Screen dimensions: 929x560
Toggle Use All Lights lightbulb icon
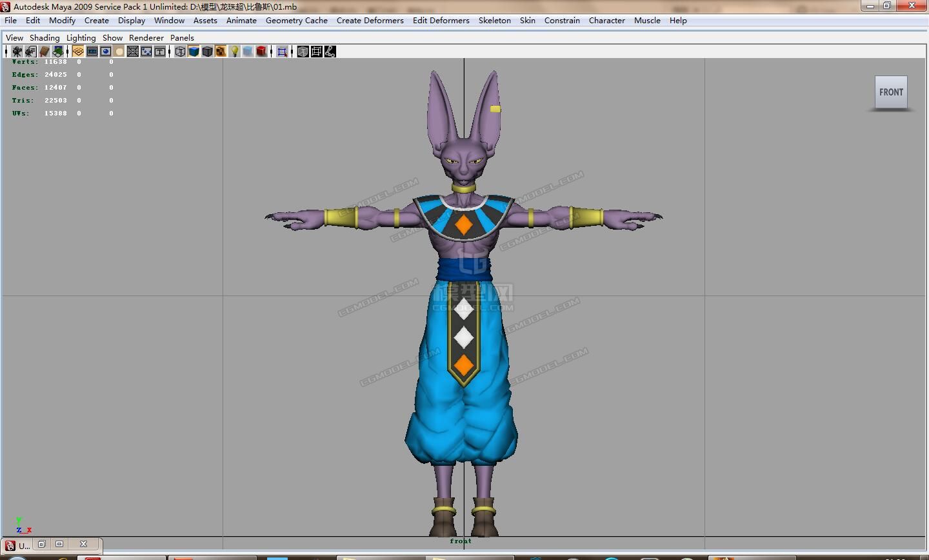(235, 52)
